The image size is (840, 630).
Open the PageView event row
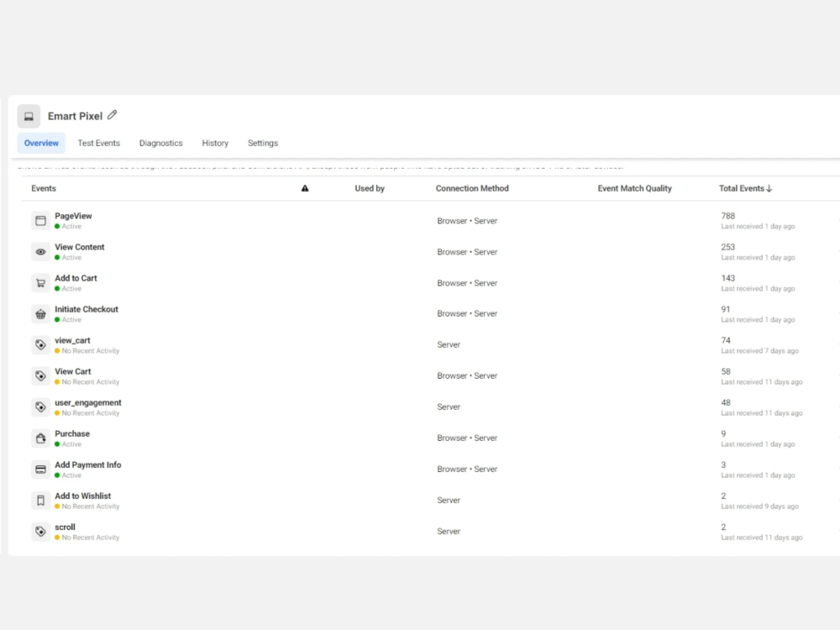431,221
